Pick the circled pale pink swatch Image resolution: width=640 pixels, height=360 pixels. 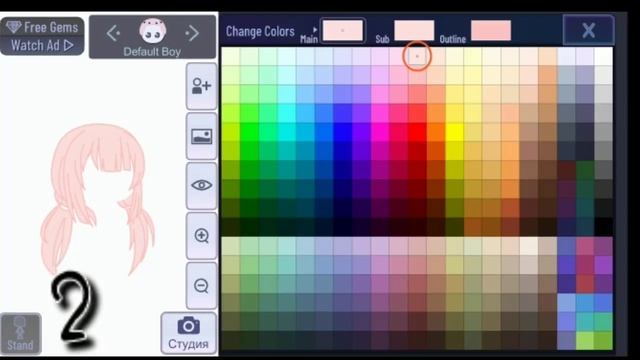click(417, 56)
